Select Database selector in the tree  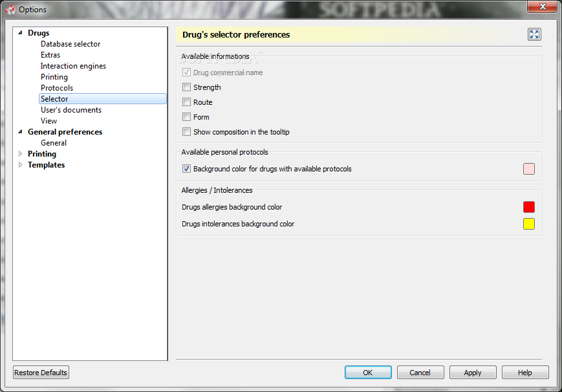pos(70,44)
